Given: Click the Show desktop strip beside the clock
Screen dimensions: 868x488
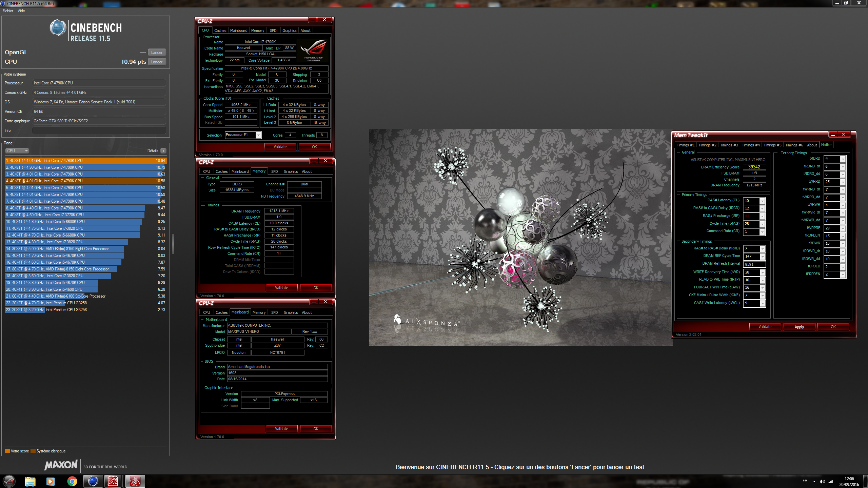Looking at the screenshot, I should pos(865,482).
